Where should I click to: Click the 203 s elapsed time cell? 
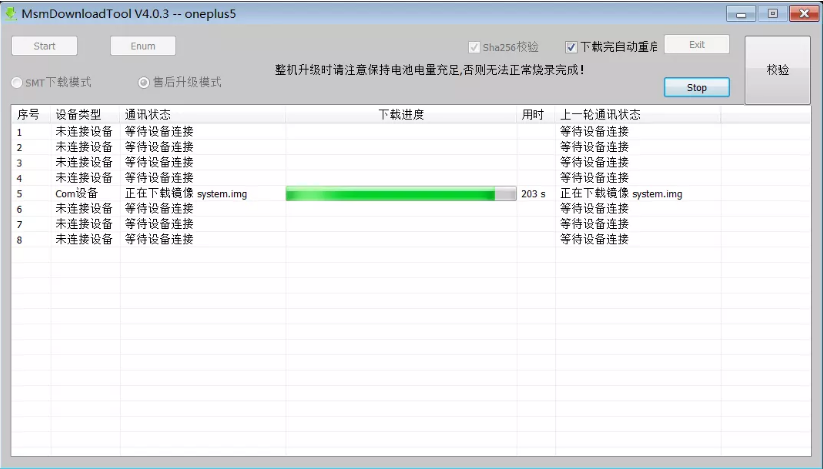(x=533, y=194)
